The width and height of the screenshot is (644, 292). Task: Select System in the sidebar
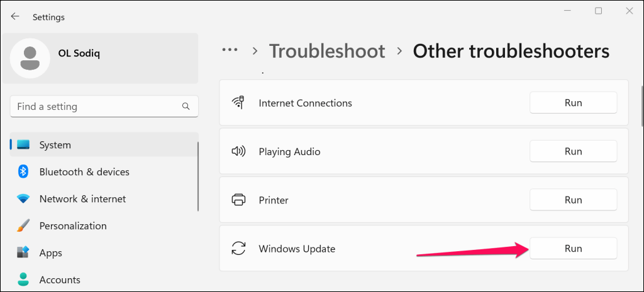point(104,145)
